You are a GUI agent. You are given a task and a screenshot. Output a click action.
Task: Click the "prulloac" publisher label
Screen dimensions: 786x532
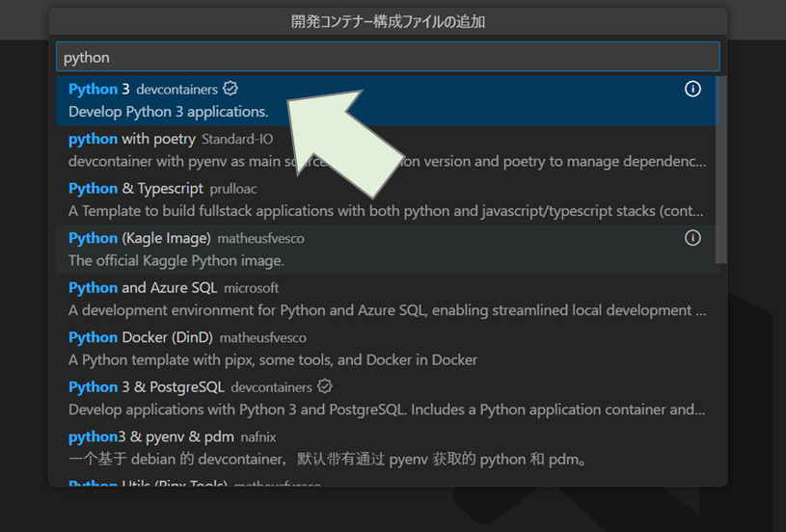coord(233,189)
